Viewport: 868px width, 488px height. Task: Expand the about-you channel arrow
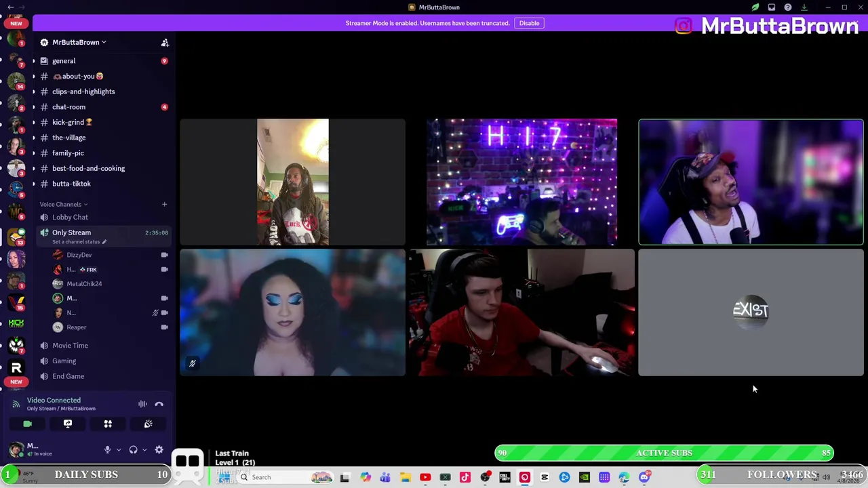click(33, 77)
